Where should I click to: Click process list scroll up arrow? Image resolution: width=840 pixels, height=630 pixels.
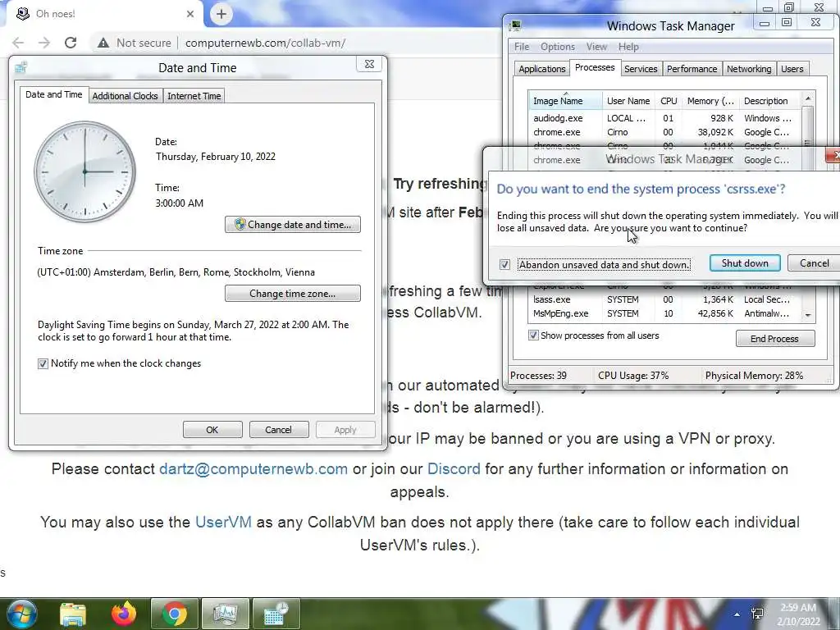point(808,99)
